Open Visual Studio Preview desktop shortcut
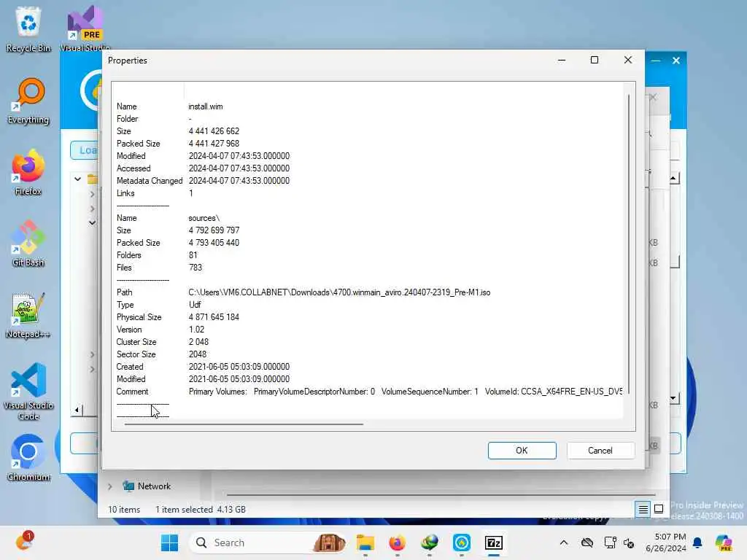This screenshot has width=747, height=560. click(x=85, y=29)
